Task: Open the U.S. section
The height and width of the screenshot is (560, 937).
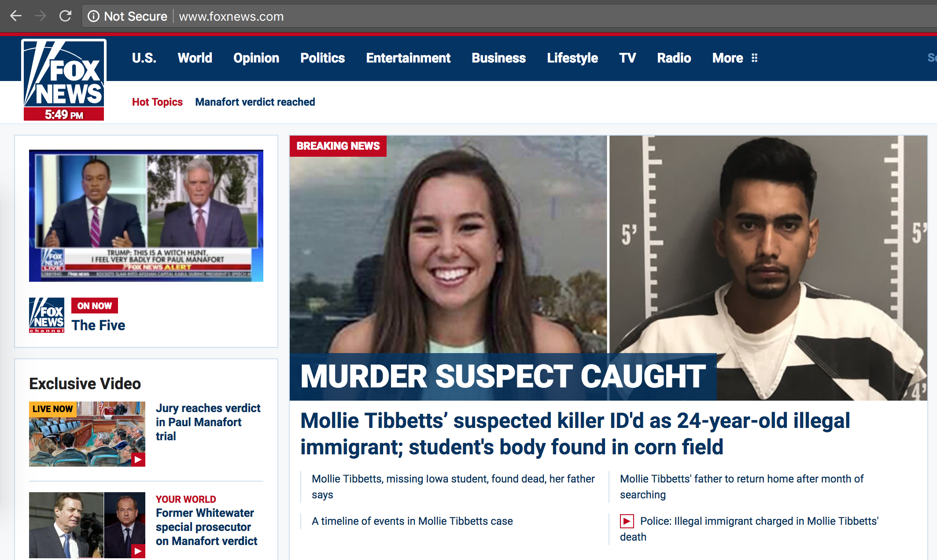Action: tap(144, 58)
